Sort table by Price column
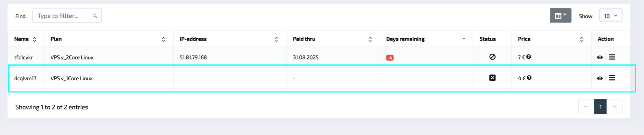The height and width of the screenshot is (135, 644). point(582,39)
